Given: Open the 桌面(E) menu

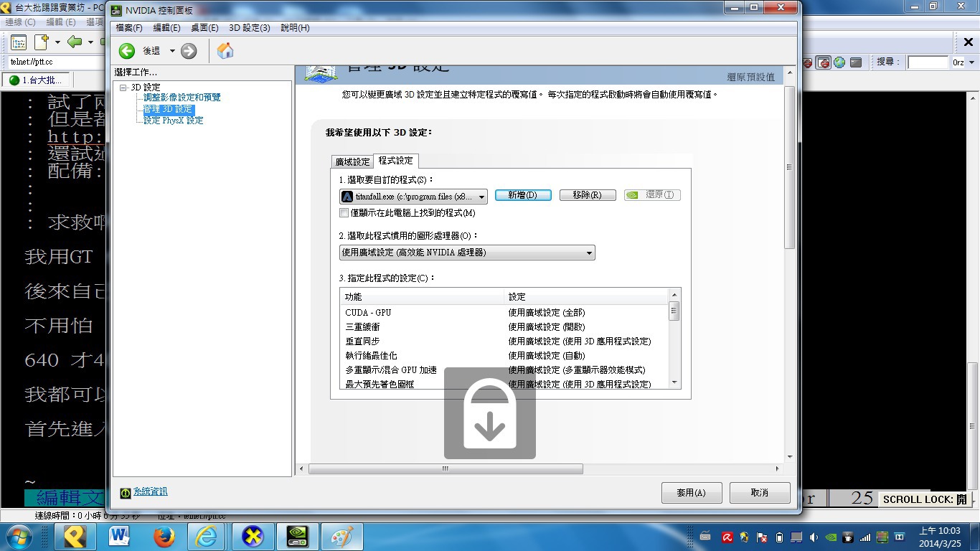Looking at the screenshot, I should point(204,28).
